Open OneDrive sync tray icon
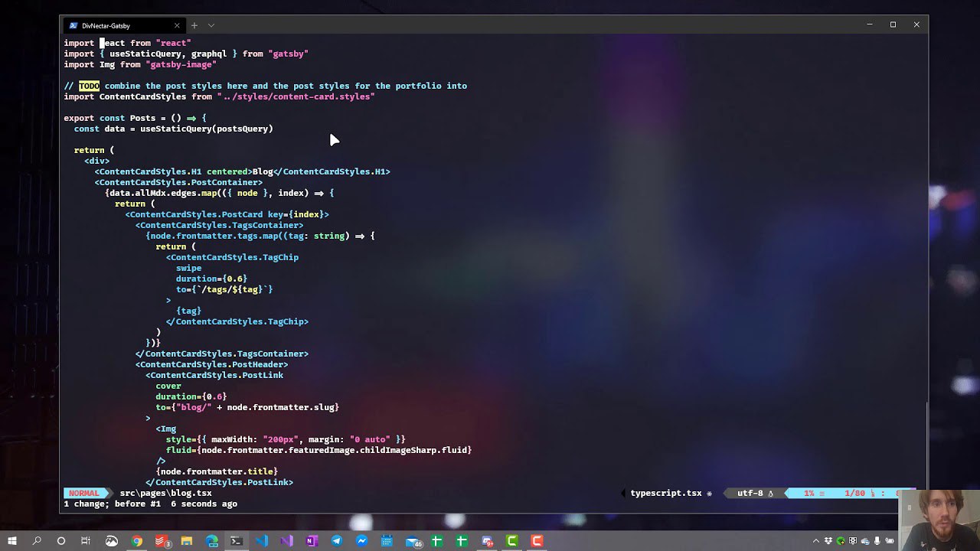 point(864,541)
